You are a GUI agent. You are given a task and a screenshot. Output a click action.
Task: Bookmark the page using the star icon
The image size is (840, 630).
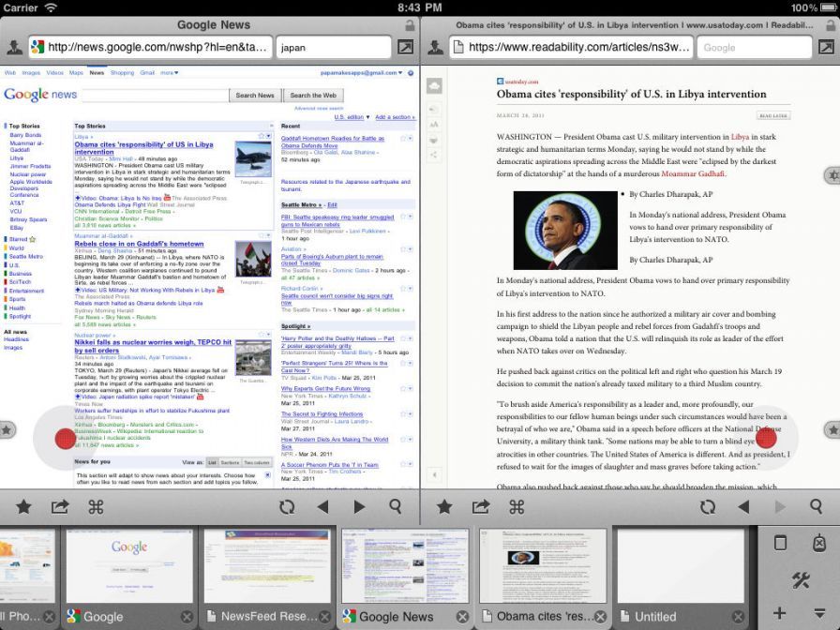pyautogui.click(x=23, y=506)
